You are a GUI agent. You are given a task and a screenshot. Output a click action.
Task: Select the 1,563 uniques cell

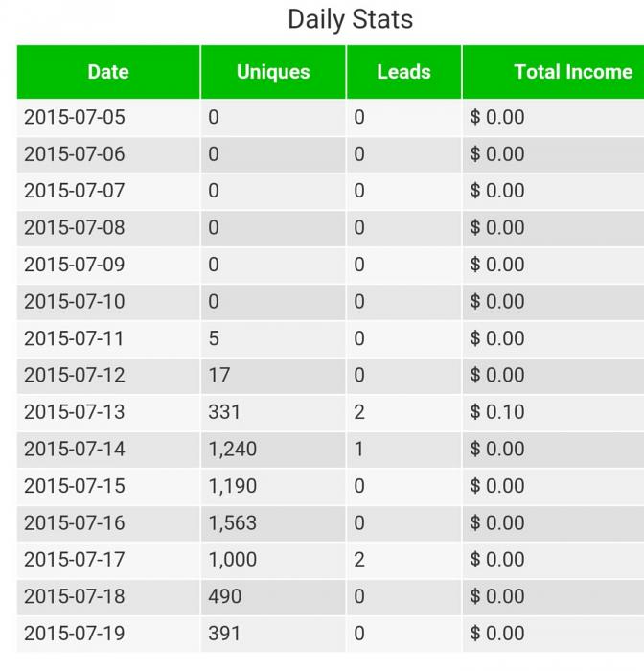(x=273, y=523)
